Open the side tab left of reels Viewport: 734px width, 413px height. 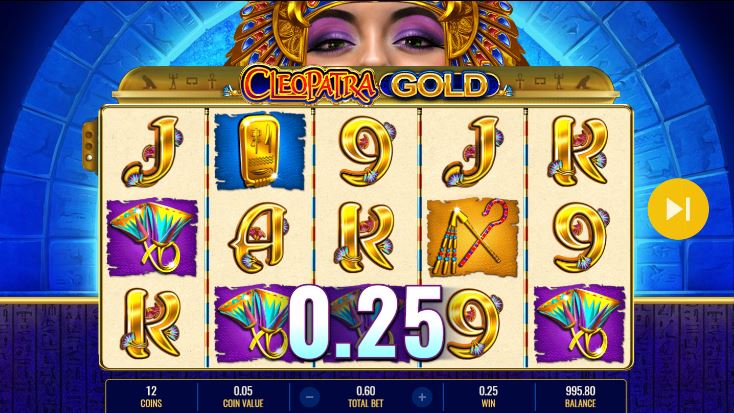click(x=89, y=147)
